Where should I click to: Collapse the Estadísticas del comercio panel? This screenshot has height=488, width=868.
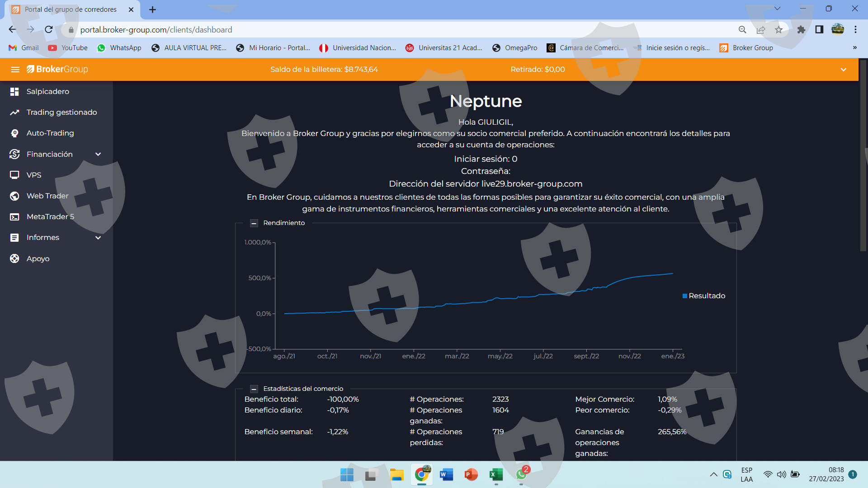254,389
